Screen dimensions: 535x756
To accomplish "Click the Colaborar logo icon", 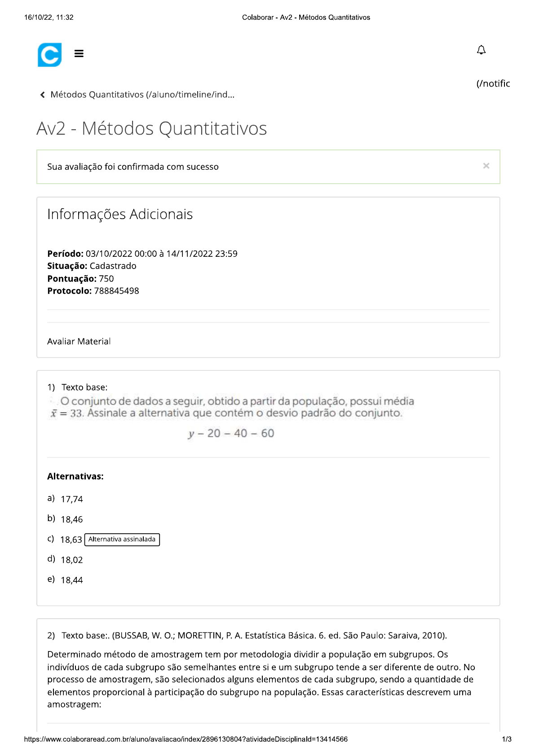I will pyautogui.click(x=49, y=55).
